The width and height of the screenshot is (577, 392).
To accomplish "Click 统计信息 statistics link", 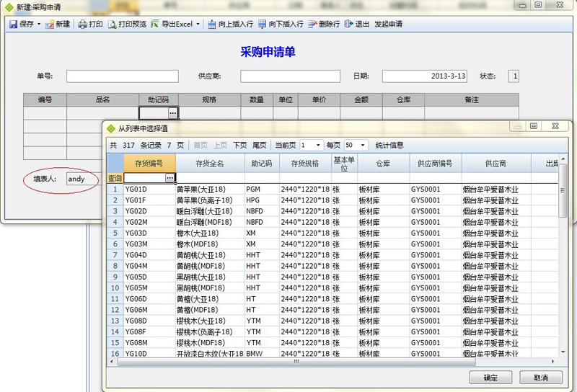I will 389,146.
